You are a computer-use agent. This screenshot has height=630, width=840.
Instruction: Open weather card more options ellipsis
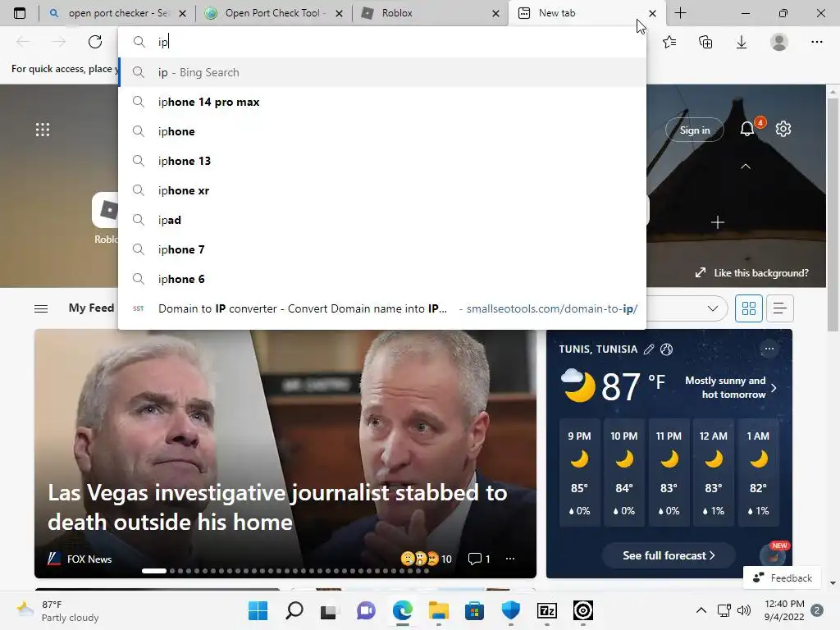click(x=769, y=349)
